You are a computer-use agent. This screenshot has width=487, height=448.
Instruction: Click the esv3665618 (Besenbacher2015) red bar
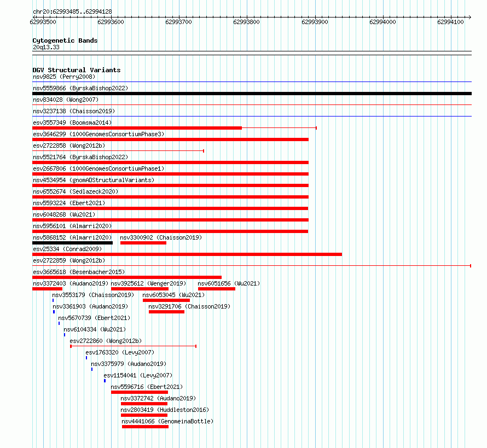[127, 277]
